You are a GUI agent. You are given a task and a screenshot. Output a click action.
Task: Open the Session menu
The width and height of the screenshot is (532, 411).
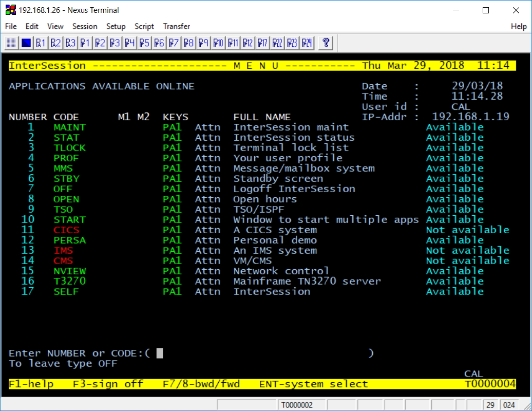tap(85, 26)
